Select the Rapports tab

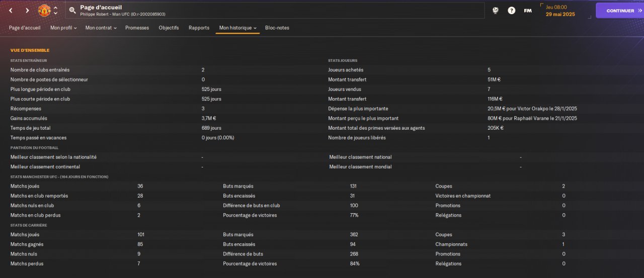[x=199, y=28]
